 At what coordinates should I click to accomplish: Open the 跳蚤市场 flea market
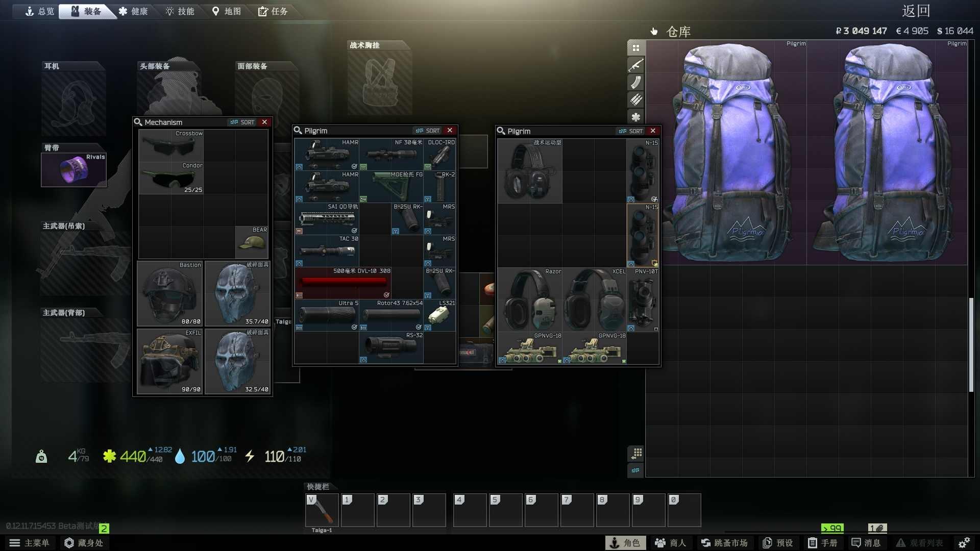[x=724, y=543]
